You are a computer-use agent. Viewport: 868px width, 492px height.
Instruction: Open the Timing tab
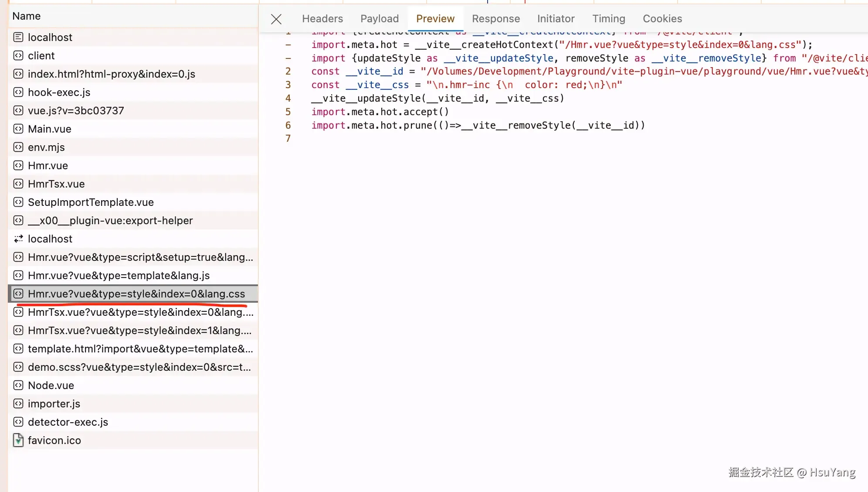click(x=609, y=19)
